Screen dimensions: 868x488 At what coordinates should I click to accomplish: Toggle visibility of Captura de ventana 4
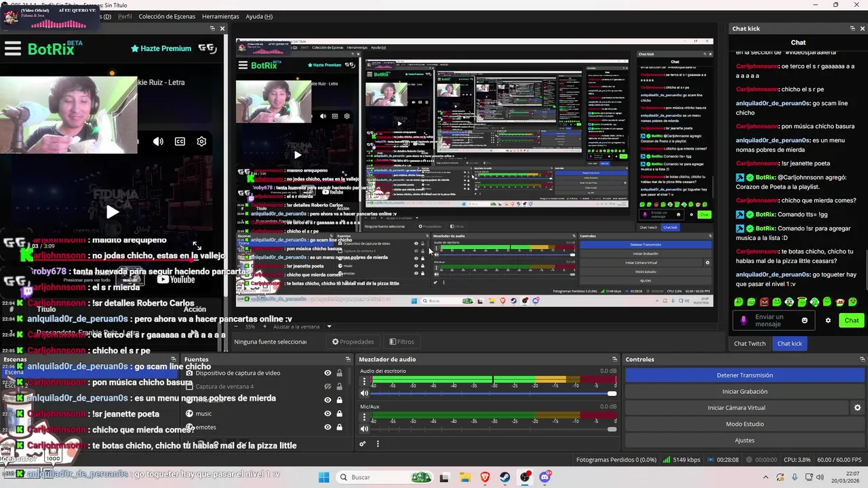point(328,386)
